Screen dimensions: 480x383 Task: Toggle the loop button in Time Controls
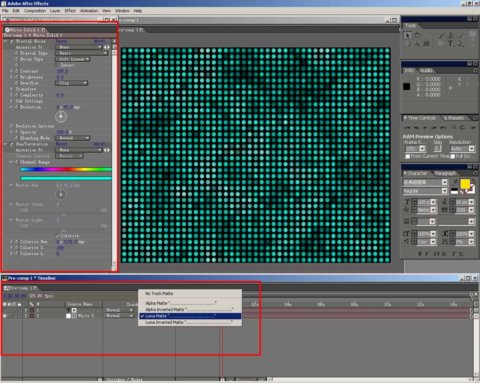[462, 127]
